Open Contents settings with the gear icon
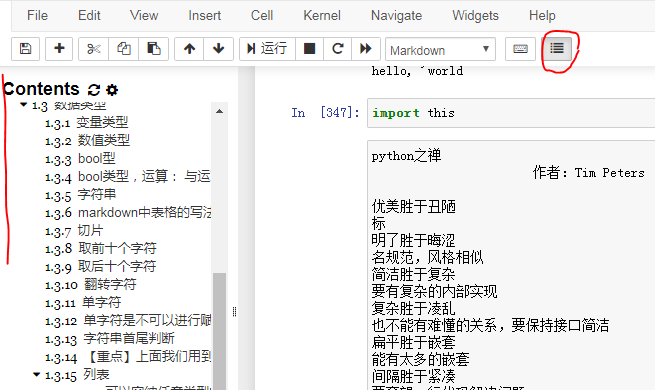The width and height of the screenshot is (655, 390). tap(112, 90)
